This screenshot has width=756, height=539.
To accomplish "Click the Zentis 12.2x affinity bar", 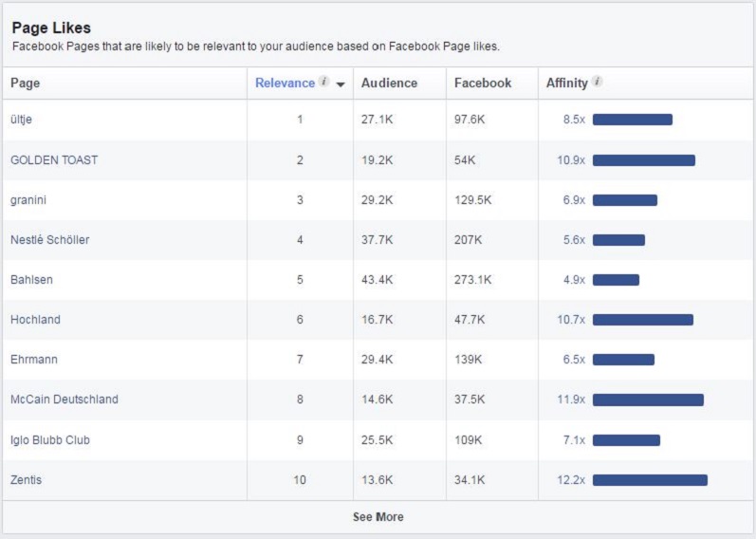I will pos(650,480).
